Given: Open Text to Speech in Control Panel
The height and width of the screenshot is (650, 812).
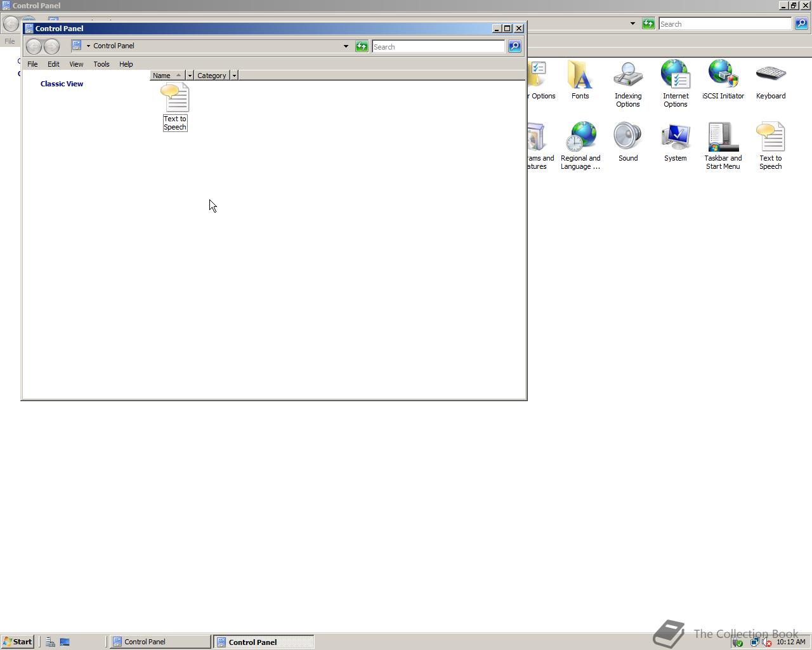Looking at the screenshot, I should tap(175, 102).
